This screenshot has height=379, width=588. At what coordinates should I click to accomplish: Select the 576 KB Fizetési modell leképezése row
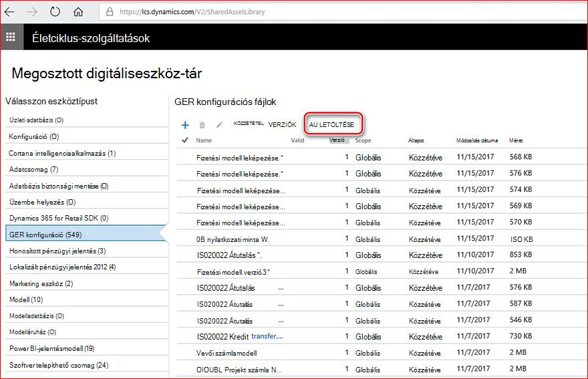click(x=382, y=173)
